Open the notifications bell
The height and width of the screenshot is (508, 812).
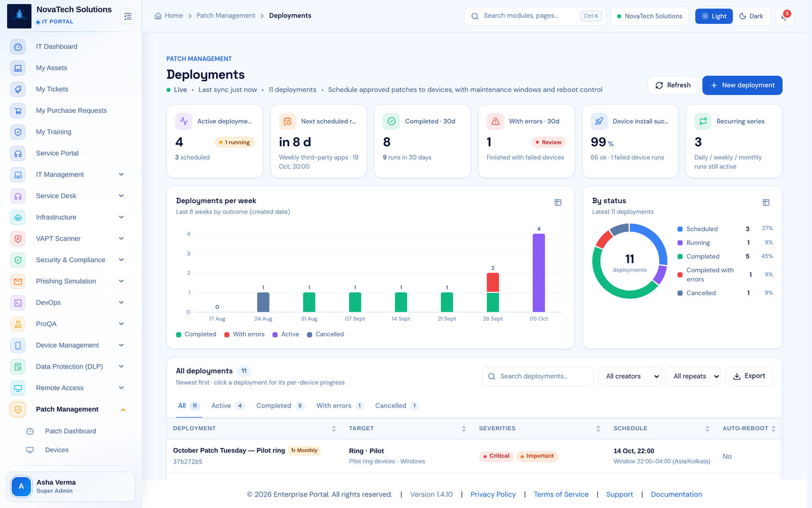click(784, 16)
